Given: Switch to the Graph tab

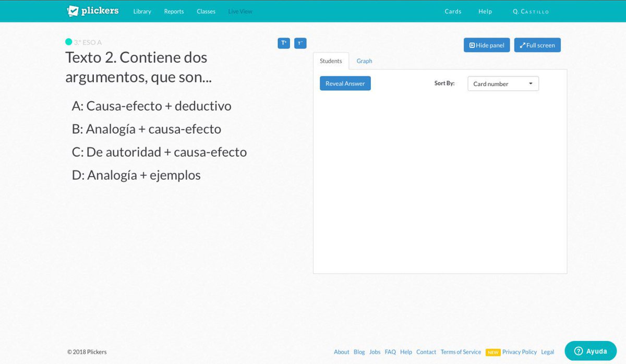Looking at the screenshot, I should (364, 61).
